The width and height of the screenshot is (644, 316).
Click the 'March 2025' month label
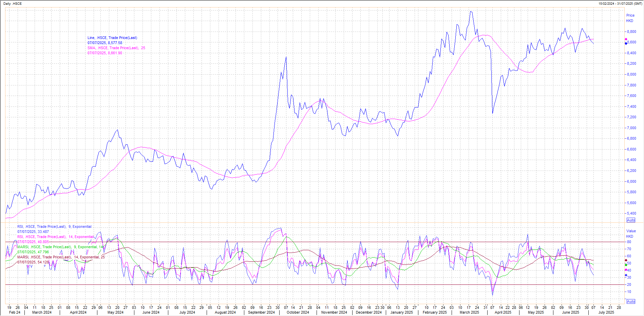[470, 312]
